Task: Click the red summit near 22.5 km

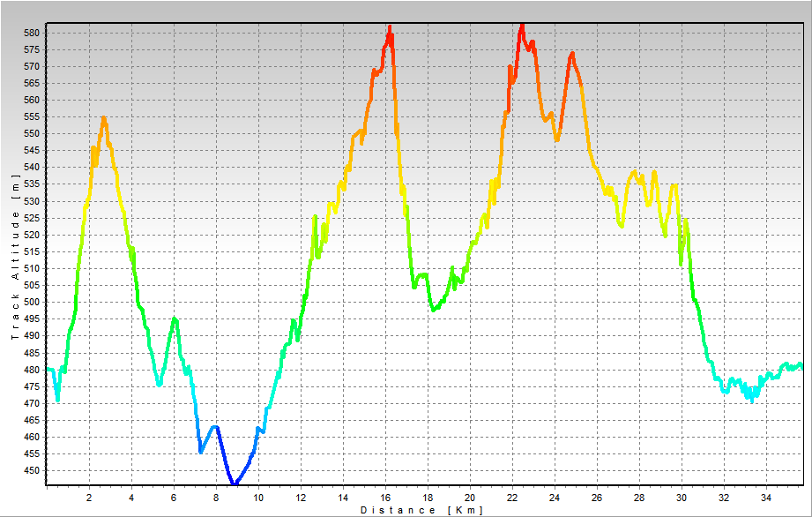Action: pos(522,27)
